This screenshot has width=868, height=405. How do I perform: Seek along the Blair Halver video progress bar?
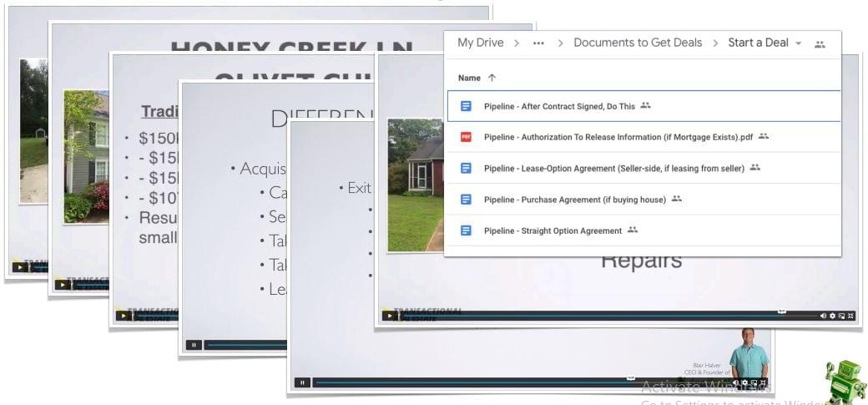tap(522, 382)
